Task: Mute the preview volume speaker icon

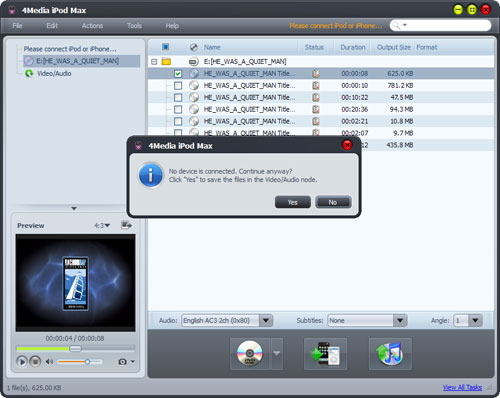Action: (x=49, y=362)
